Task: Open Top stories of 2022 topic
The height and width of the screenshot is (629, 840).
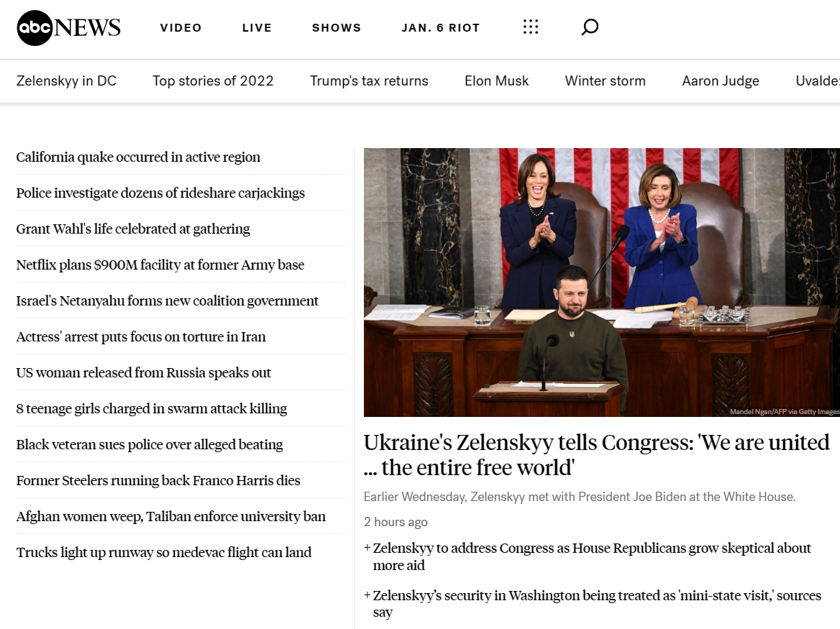Action: coord(213,81)
